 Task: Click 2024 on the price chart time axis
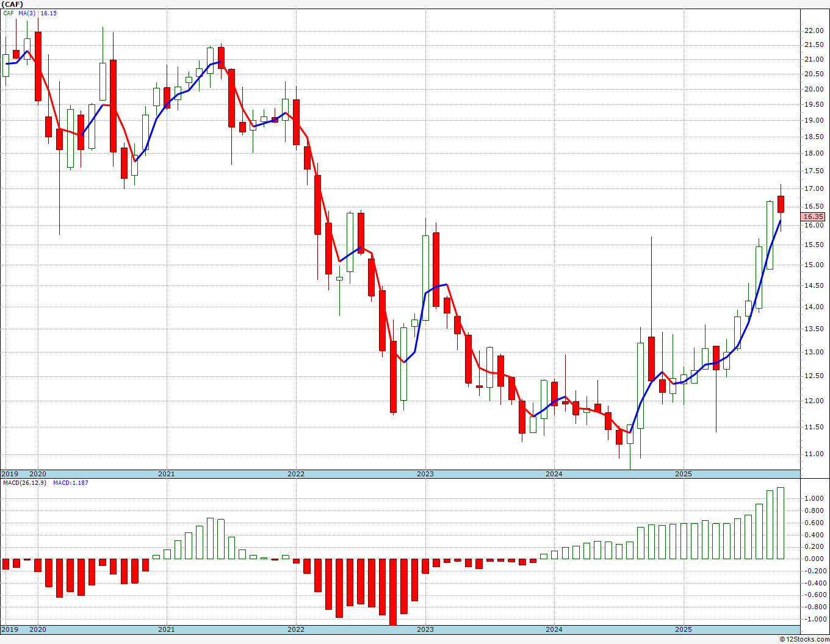(x=554, y=474)
